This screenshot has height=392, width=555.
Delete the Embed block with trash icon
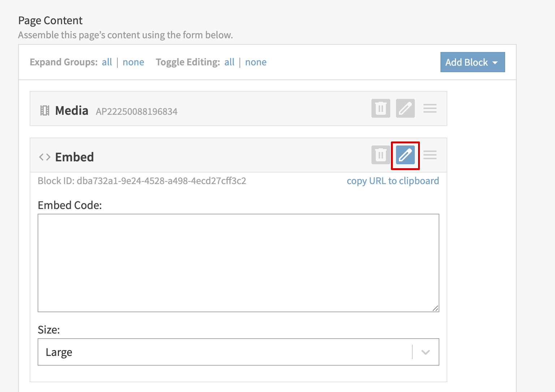point(380,155)
